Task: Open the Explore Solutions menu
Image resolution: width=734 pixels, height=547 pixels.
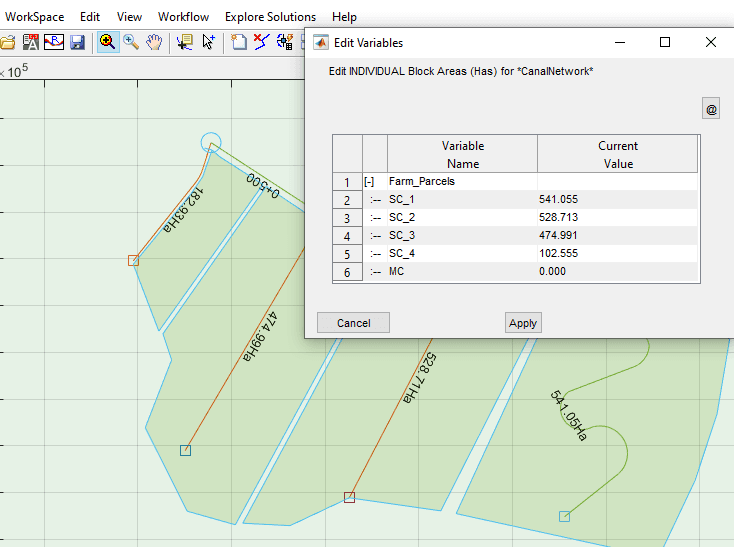Action: point(270,17)
